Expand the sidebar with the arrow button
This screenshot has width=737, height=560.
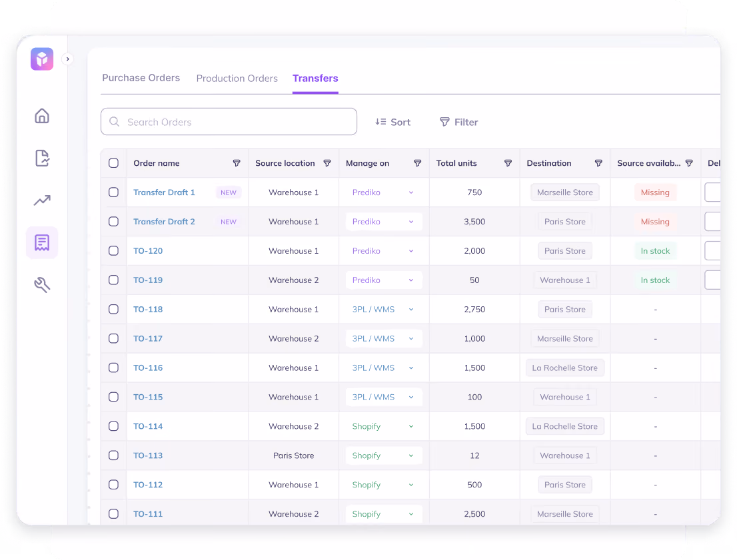68,59
